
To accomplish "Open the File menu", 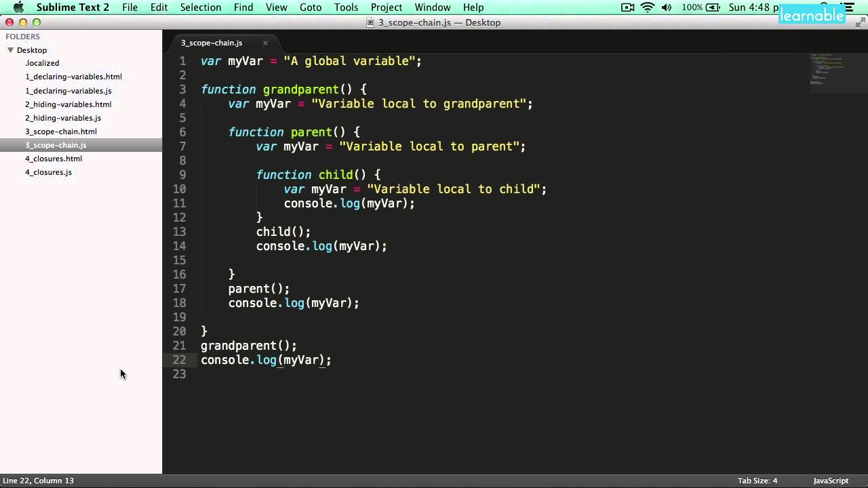I will coord(130,7).
